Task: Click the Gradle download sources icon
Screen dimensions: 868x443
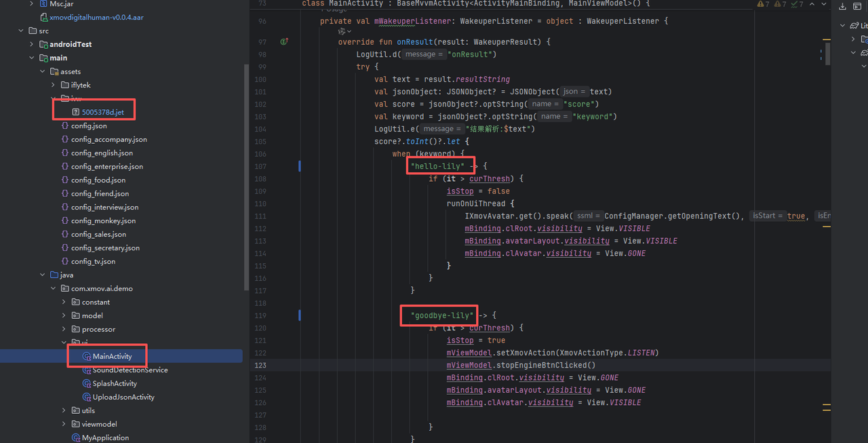Action: click(843, 7)
